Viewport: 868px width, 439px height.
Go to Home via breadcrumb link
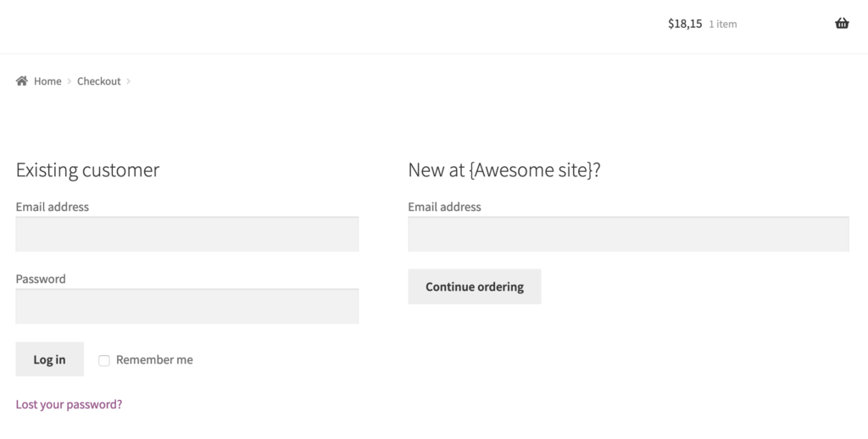[47, 81]
